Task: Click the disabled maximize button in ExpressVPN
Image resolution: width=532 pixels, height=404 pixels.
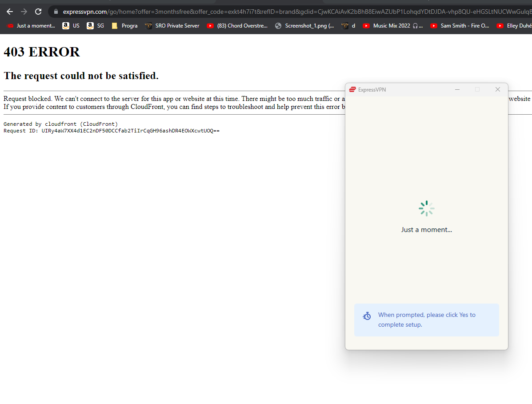Action: 477,89
